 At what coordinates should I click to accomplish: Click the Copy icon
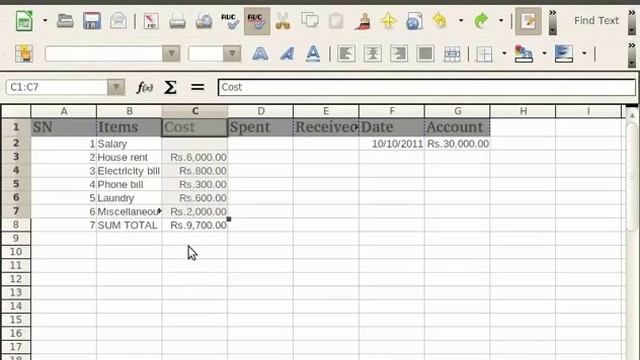coord(309,20)
